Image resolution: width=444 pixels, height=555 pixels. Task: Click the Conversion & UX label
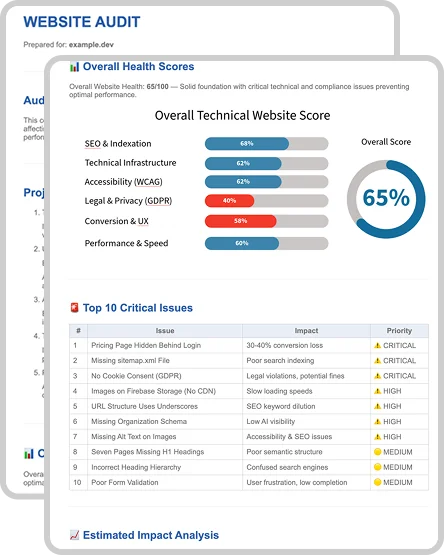click(116, 221)
